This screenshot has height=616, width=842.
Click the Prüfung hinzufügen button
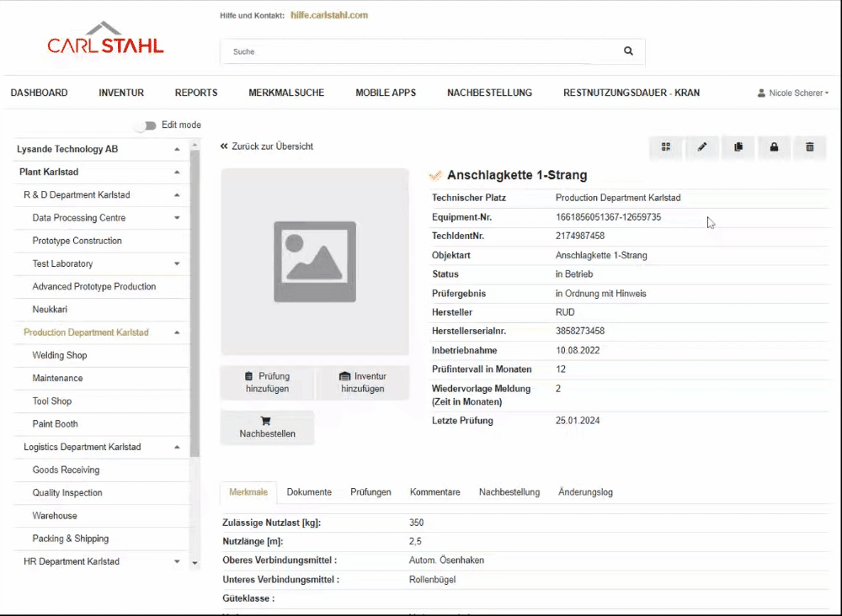268,383
